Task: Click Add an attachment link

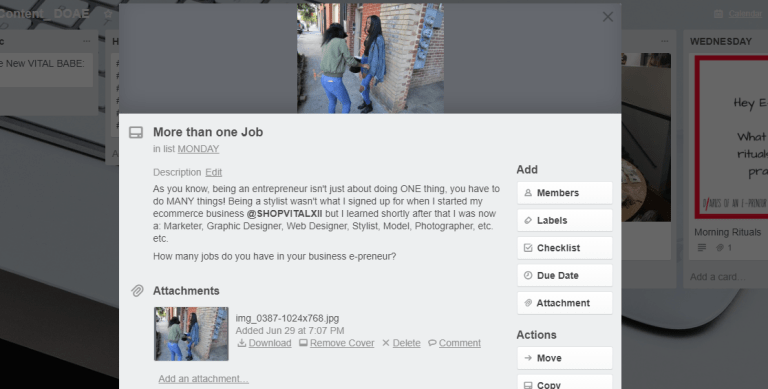Action: (x=203, y=379)
